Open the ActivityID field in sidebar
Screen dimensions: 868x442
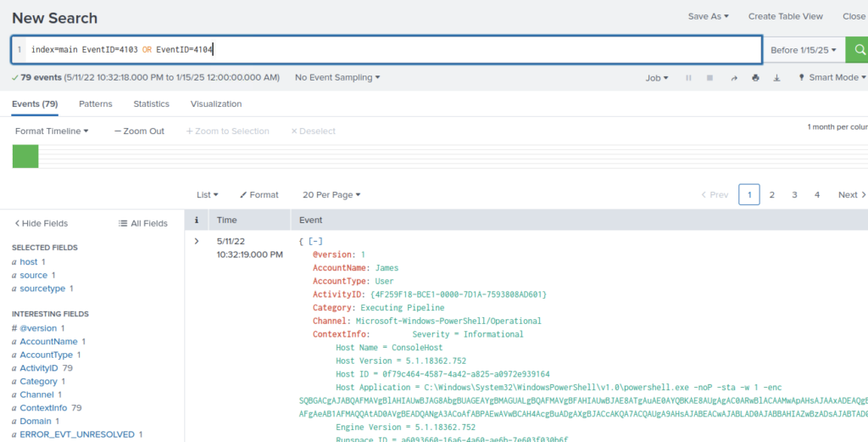[39, 368]
